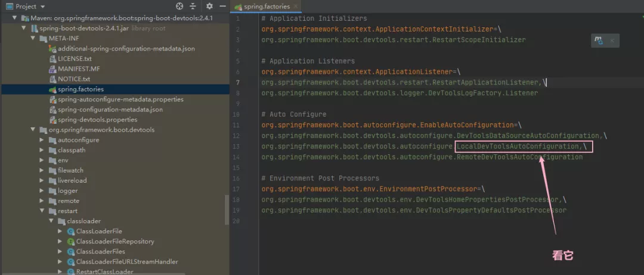
Task: Select additional-spring-configuration-metadata.json file
Action: pos(126,48)
